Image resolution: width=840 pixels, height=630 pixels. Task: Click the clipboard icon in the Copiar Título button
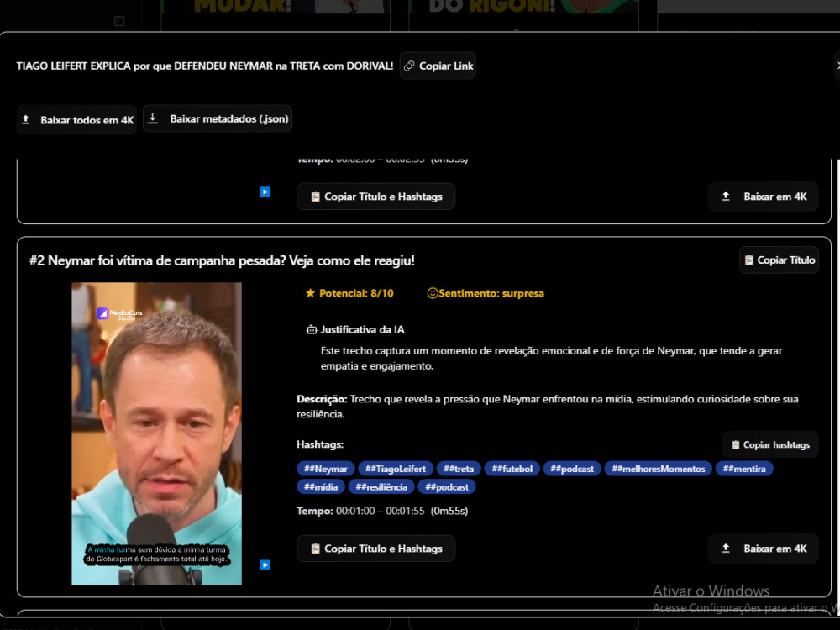(x=749, y=260)
